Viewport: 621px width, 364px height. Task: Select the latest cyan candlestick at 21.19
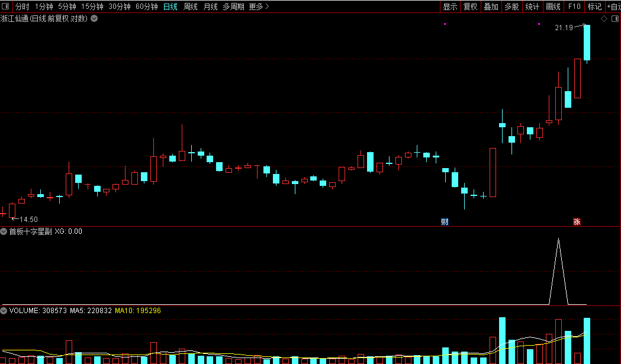(x=587, y=43)
